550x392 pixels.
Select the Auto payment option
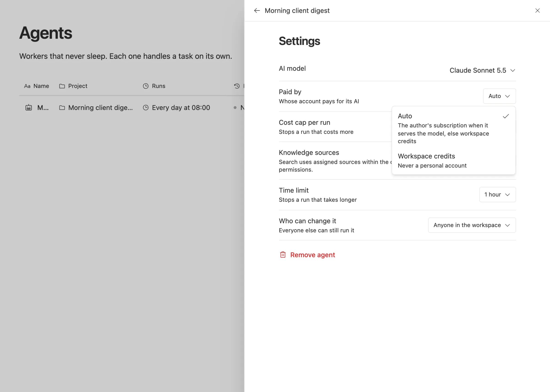[454, 128]
